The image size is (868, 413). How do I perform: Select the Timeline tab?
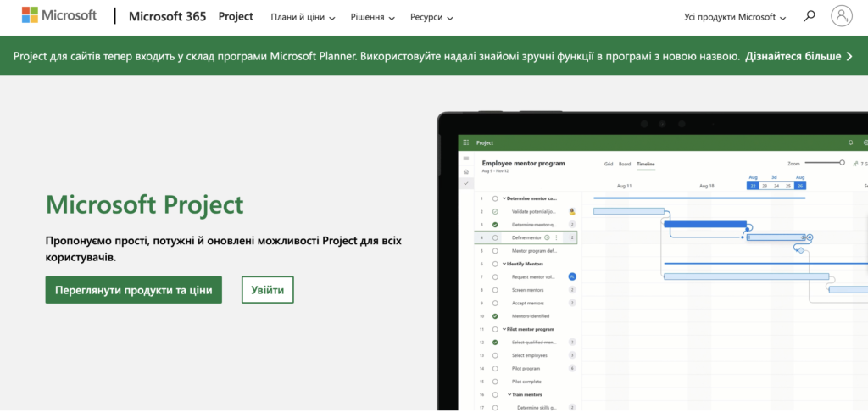[x=645, y=164]
